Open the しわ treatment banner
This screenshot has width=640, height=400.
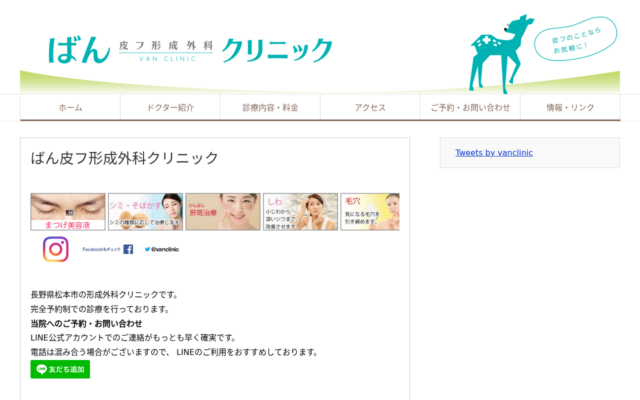[x=300, y=212]
